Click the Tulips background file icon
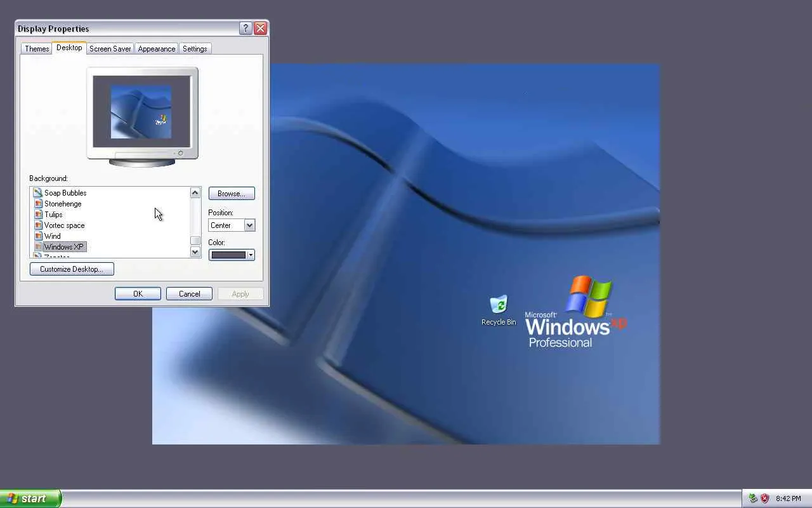The height and width of the screenshot is (508, 812). (38, 214)
